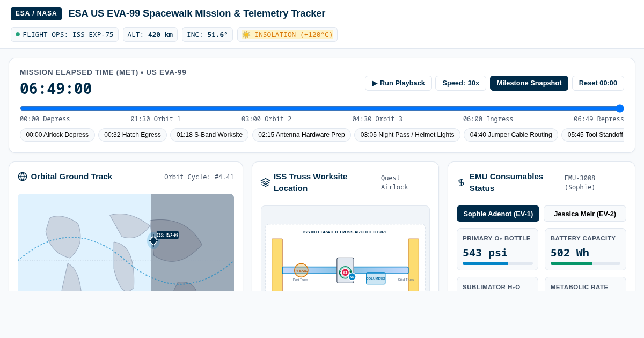Jump to the 00:32 Hatch Egress milestone
Image resolution: width=644 pixels, height=338 pixels.
tap(133, 135)
